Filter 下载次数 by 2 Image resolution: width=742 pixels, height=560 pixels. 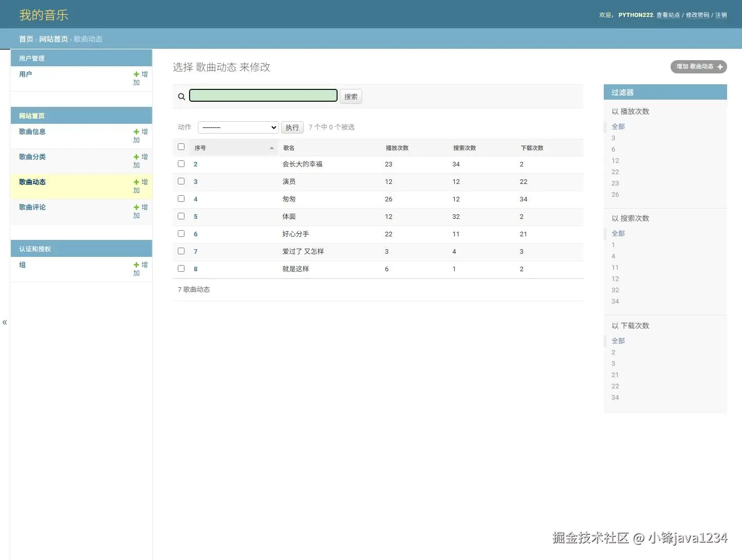(x=614, y=352)
